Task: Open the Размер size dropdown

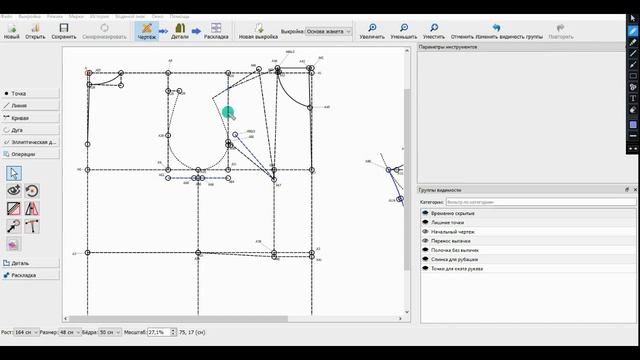Action: click(x=70, y=332)
